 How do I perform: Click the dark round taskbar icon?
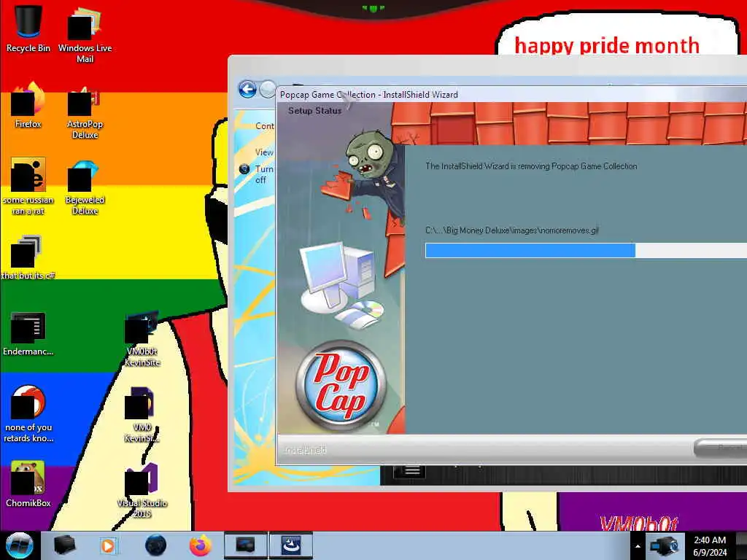click(x=155, y=545)
